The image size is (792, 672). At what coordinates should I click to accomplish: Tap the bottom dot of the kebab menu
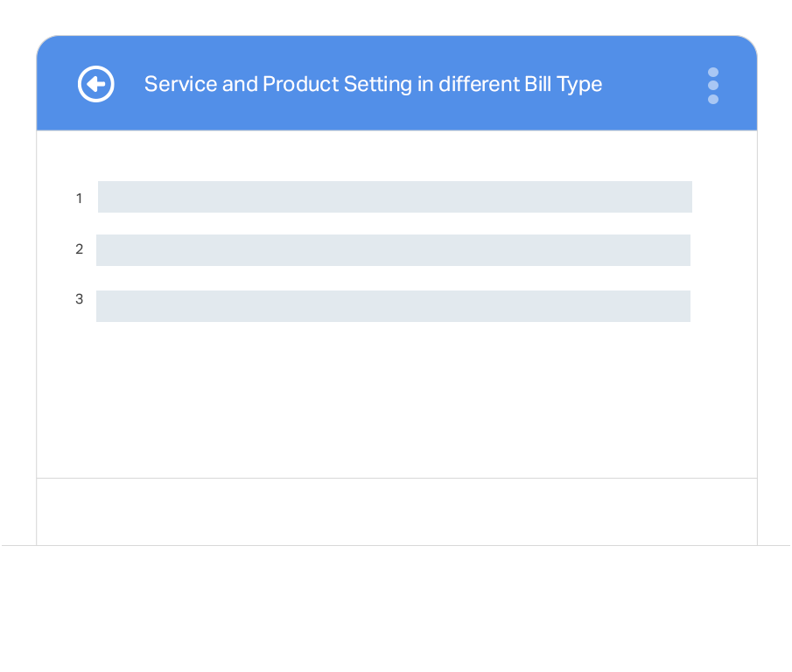pyautogui.click(x=712, y=100)
